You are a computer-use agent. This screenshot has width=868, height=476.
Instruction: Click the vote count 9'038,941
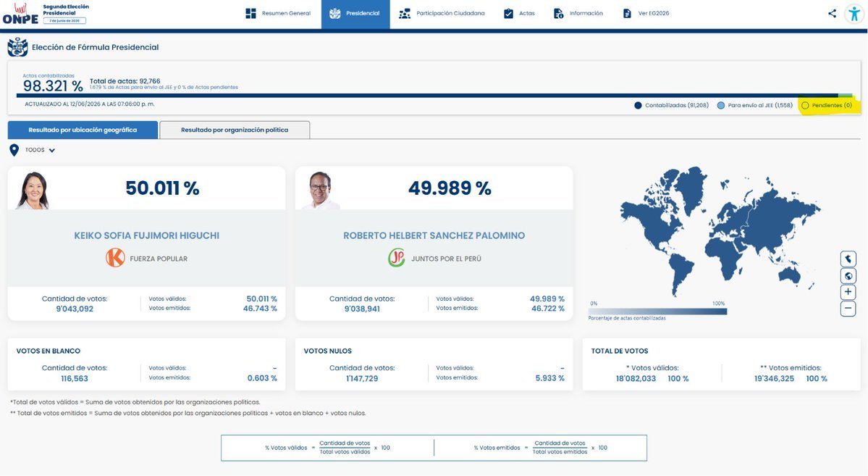(x=362, y=309)
